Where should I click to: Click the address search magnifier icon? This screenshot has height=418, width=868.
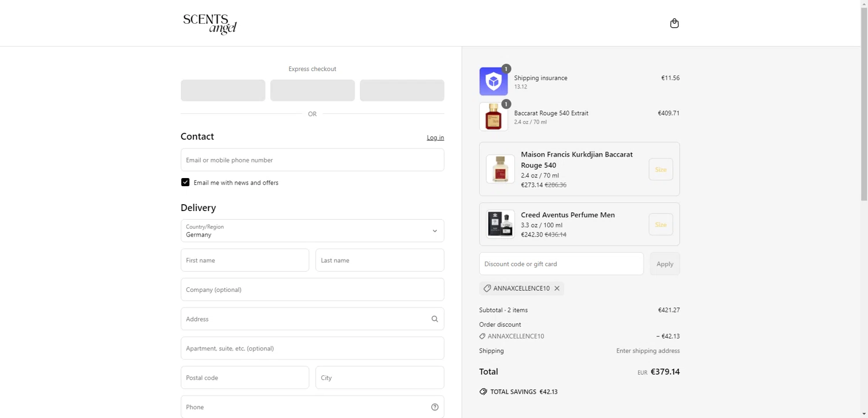(x=435, y=319)
